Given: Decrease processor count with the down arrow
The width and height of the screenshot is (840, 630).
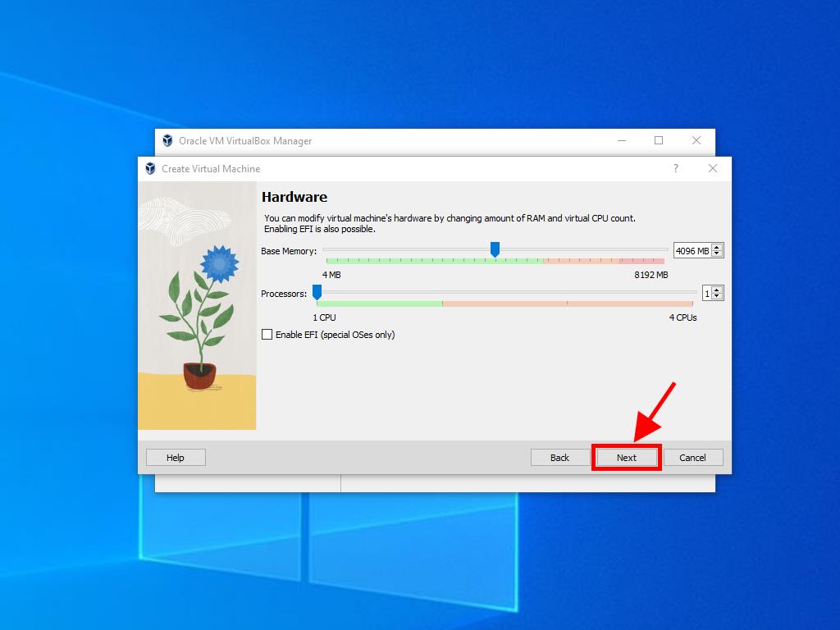Looking at the screenshot, I should point(718,297).
